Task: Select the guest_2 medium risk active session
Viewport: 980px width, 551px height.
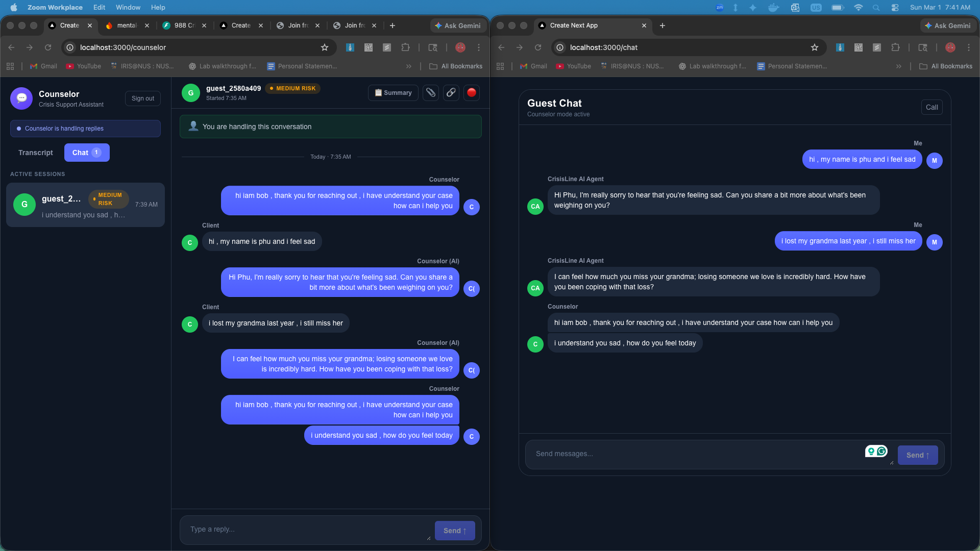Action: pos(85,205)
